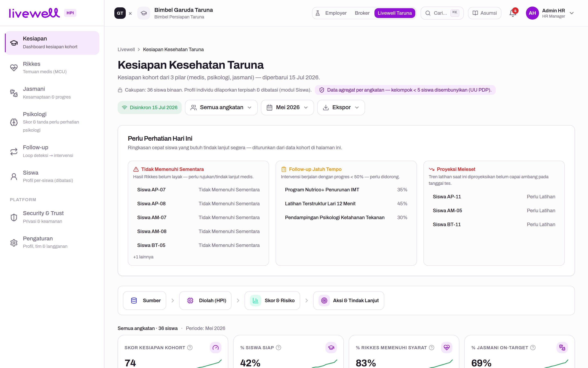Switch to Broker persona tab
Image resolution: width=588 pixels, height=368 pixels.
[362, 13]
